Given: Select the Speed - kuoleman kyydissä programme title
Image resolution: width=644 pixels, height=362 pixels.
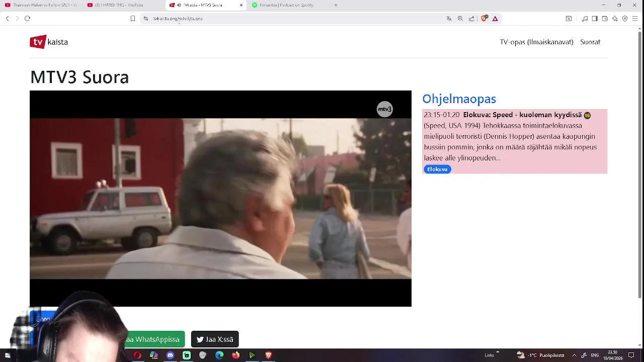Looking at the screenshot, I should pyautogui.click(x=522, y=115).
